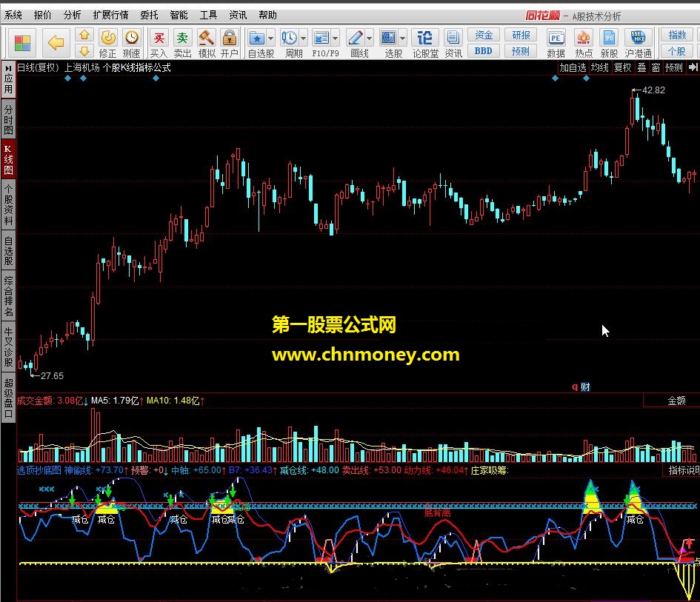Toggle 复权 price adjustment
700x602 pixels.
coord(622,67)
